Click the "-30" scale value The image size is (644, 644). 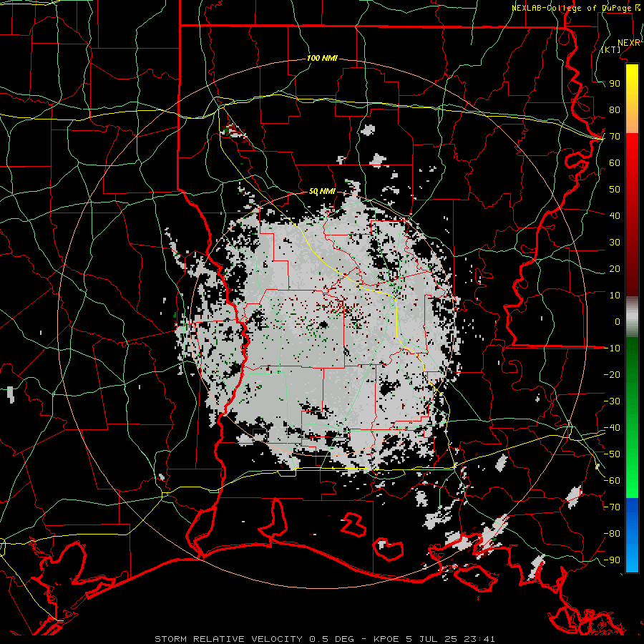(612, 401)
